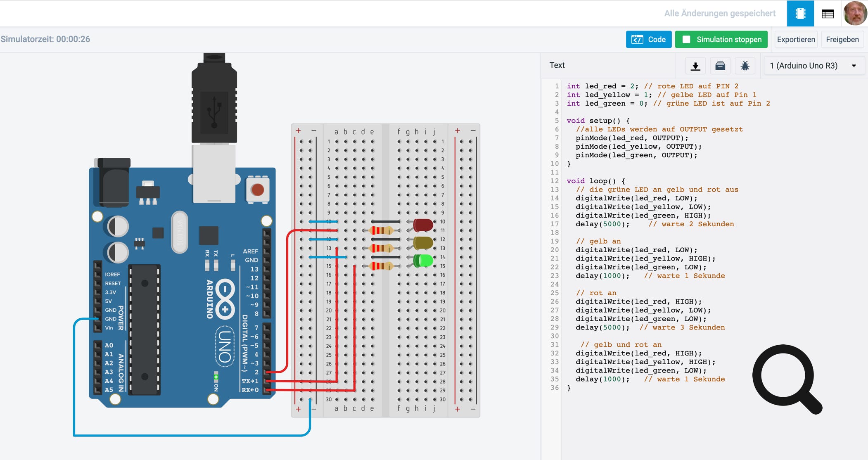Click the 'Alle Änderungen gespeichert' status text
The width and height of the screenshot is (868, 460).
[720, 13]
